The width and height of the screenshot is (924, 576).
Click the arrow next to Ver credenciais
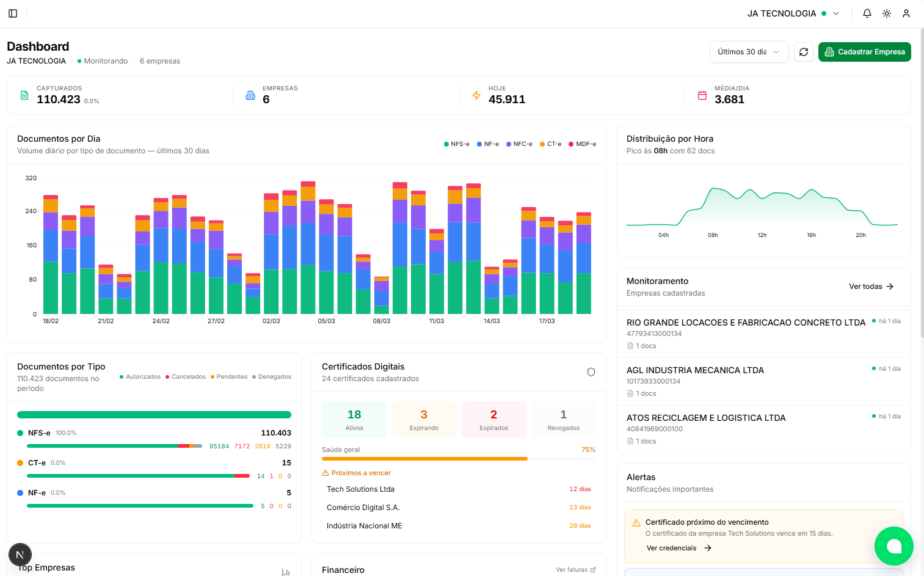click(708, 548)
